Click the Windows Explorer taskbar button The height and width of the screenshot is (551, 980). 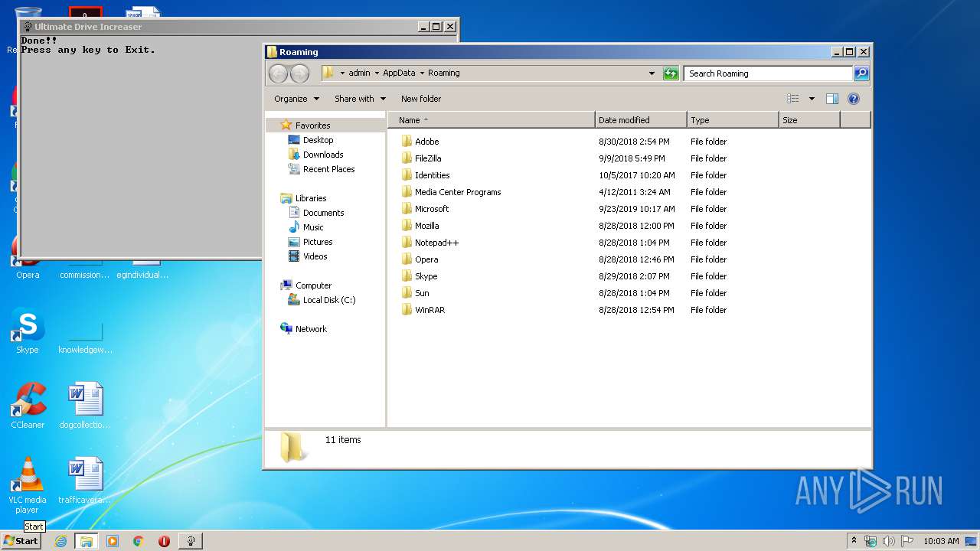click(87, 541)
